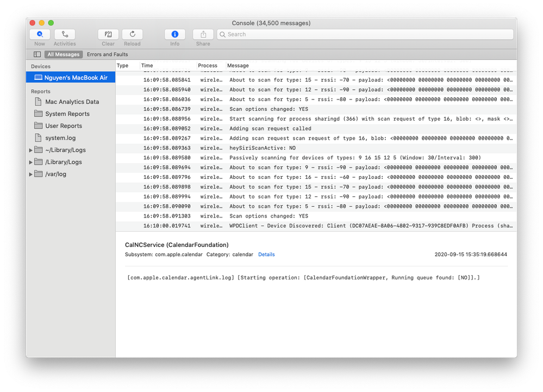Click the Category: calendar label
Screen dimensions: 543x392
click(229, 254)
